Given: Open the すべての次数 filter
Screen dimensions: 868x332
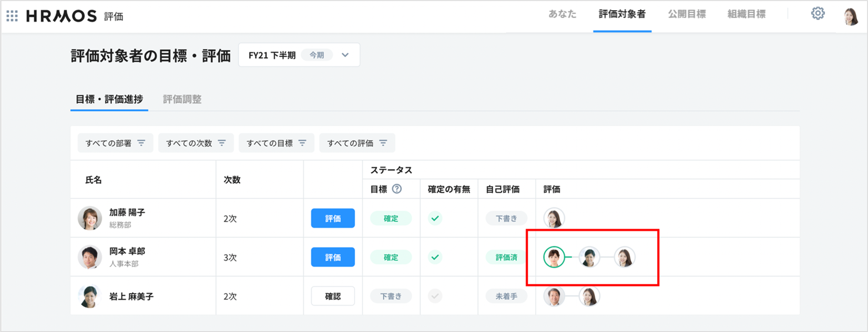Looking at the screenshot, I should [196, 143].
